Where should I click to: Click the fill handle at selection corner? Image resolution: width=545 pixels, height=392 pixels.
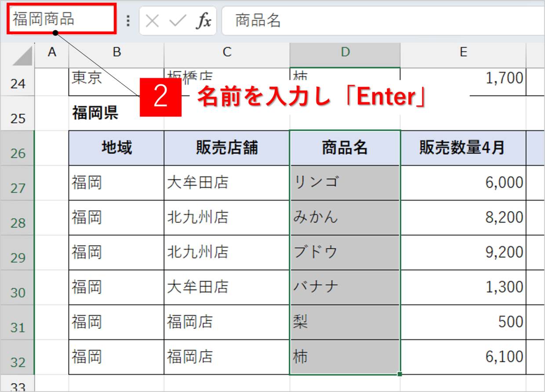click(400, 374)
